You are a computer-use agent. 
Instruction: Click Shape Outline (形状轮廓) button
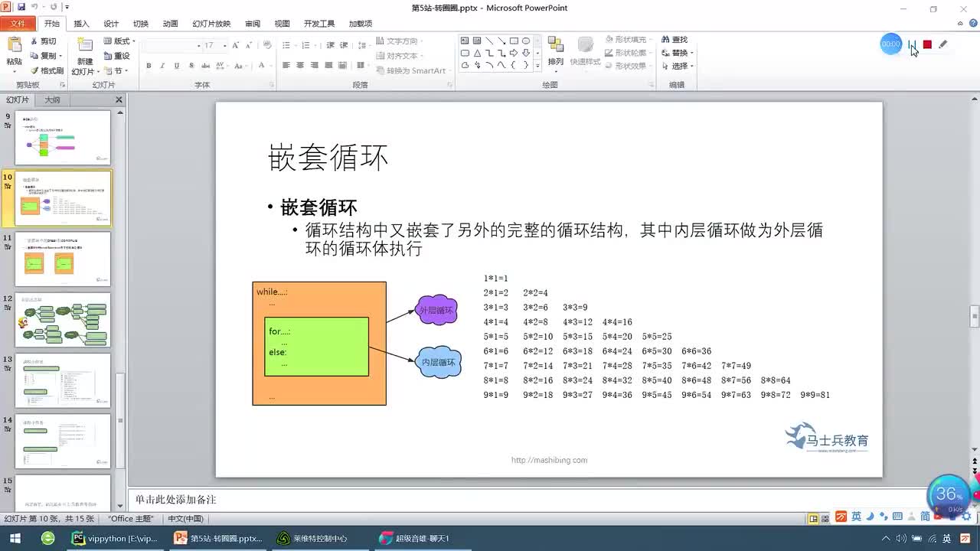coord(629,53)
